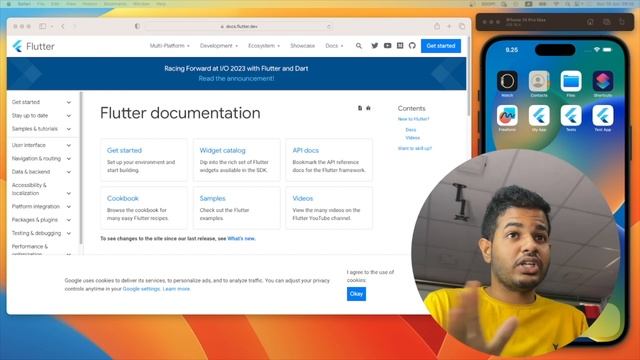Click Read the announcement link
Viewport: 640px width, 360px height.
coord(236,78)
